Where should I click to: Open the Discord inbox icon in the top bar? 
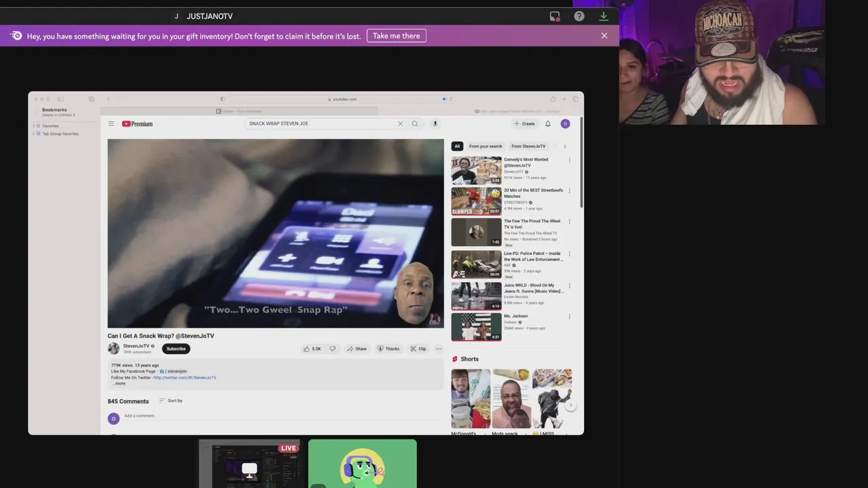click(555, 16)
